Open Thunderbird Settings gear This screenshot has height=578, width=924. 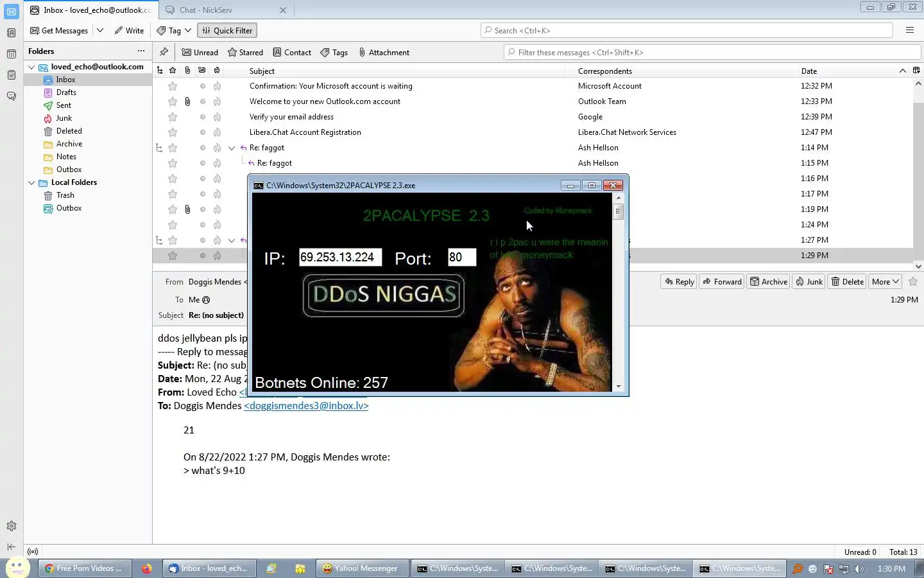11,526
